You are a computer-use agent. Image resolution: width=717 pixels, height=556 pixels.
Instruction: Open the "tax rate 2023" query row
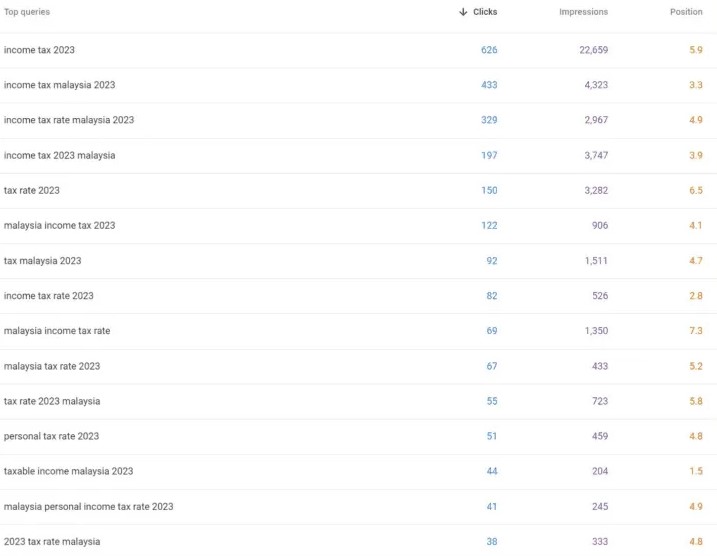pos(32,190)
